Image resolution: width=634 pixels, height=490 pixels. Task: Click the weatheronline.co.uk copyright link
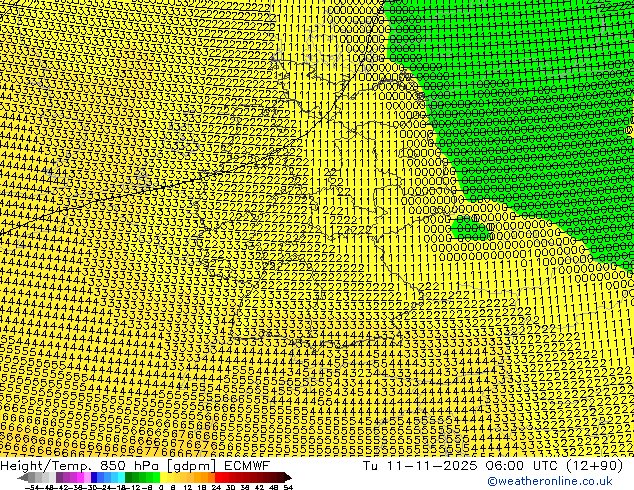(x=550, y=481)
